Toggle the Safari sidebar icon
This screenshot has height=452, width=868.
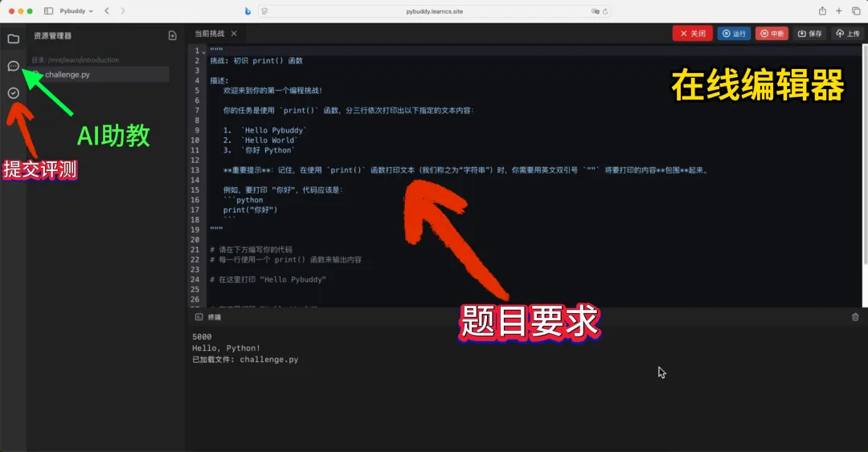click(x=49, y=11)
